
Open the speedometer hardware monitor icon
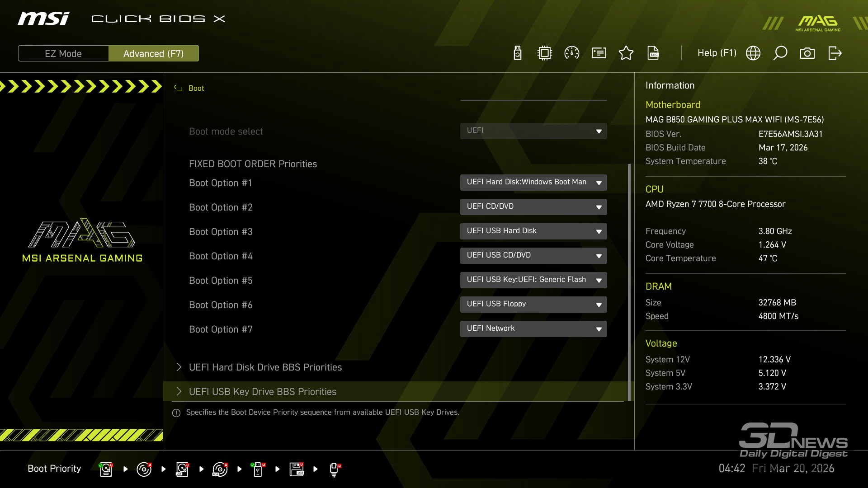point(572,53)
